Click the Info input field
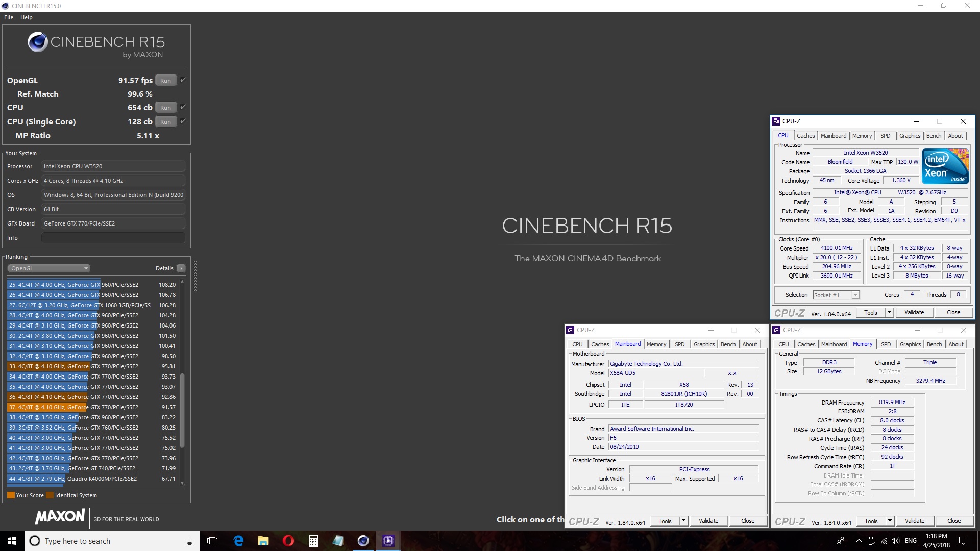Screen dimensions: 980x551 113,238
